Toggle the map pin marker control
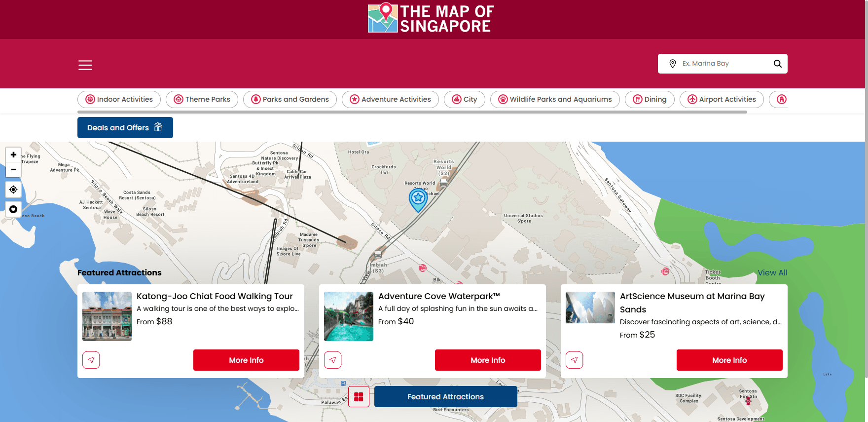This screenshot has height=422, width=868. [x=13, y=209]
